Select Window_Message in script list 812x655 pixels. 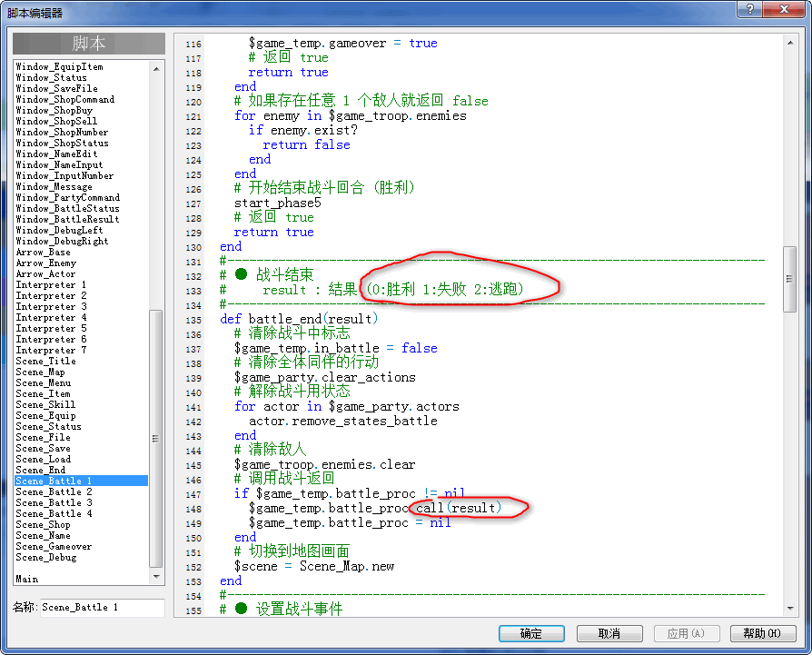click(54, 186)
